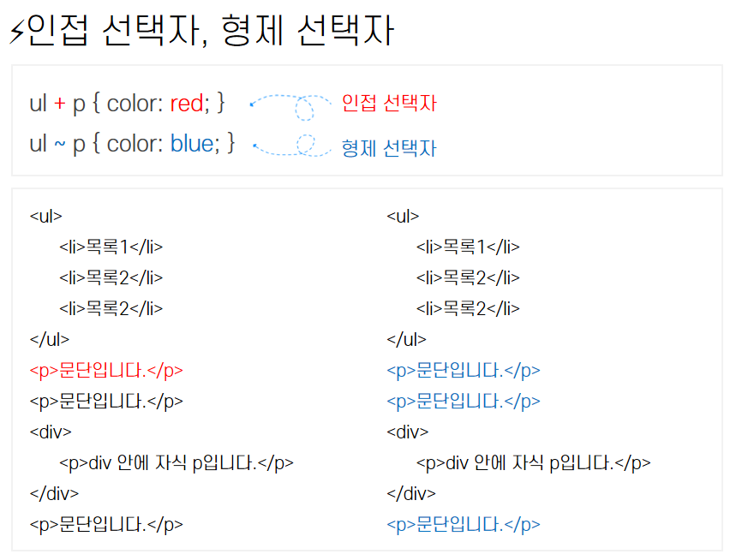The image size is (736, 560).
Task: Click the opening ul tag in left code
Action: [46, 217]
